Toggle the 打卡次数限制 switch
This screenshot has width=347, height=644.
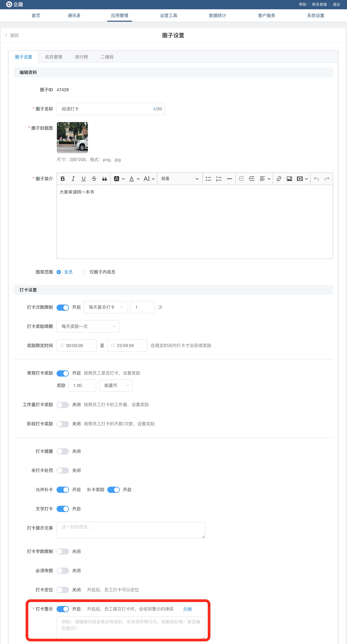pos(63,307)
